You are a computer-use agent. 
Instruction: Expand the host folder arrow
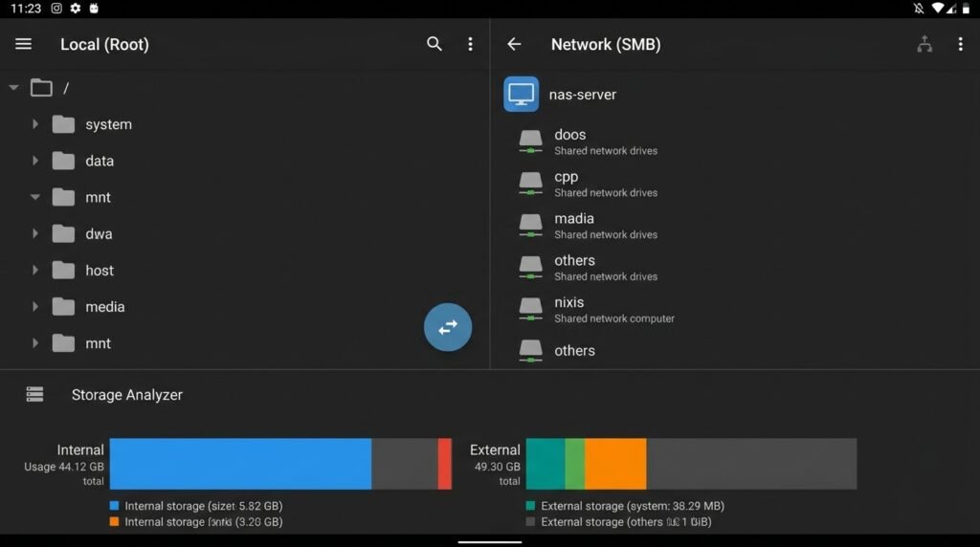tap(35, 270)
